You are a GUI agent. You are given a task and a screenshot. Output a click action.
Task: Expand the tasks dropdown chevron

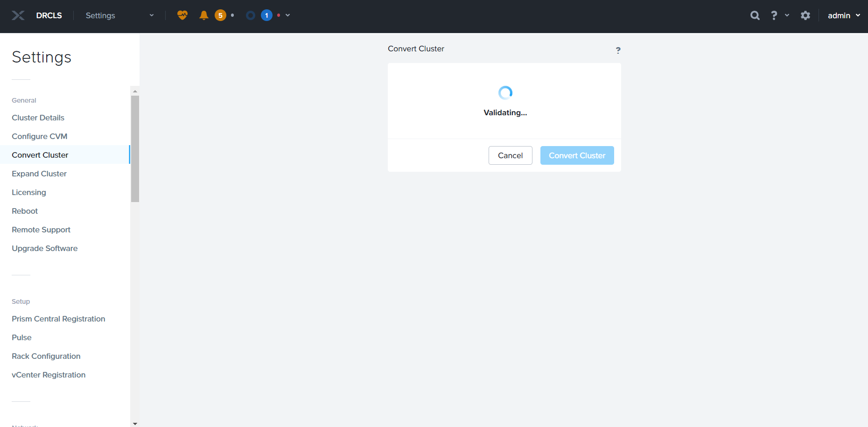[x=288, y=15]
